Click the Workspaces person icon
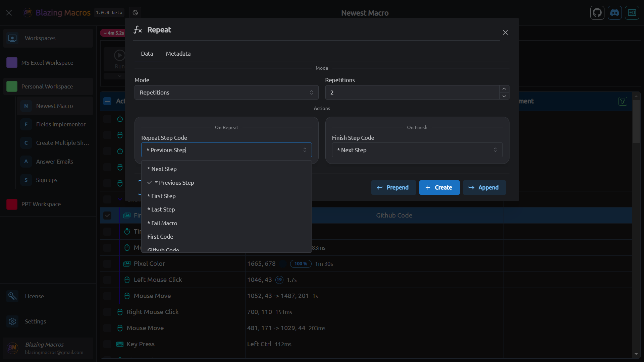This screenshot has width=644, height=362. click(x=12, y=38)
